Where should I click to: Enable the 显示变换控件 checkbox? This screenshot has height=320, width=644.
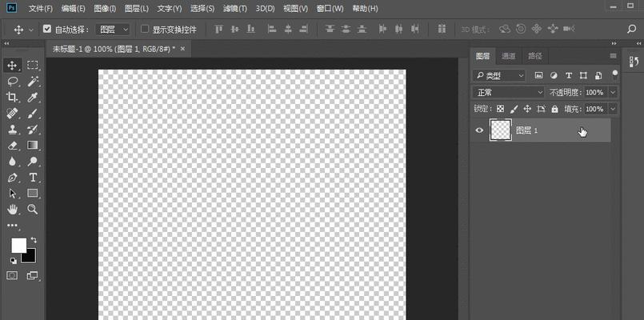(x=145, y=29)
